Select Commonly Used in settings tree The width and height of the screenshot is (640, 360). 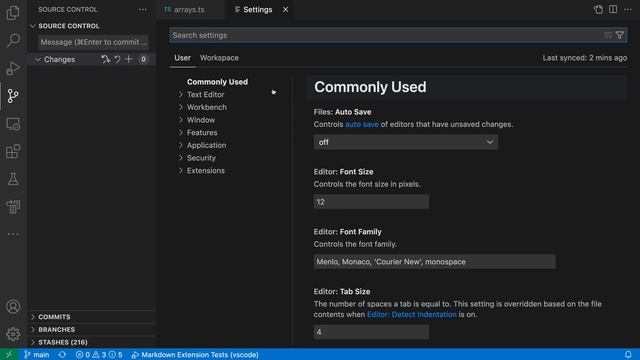click(x=217, y=82)
